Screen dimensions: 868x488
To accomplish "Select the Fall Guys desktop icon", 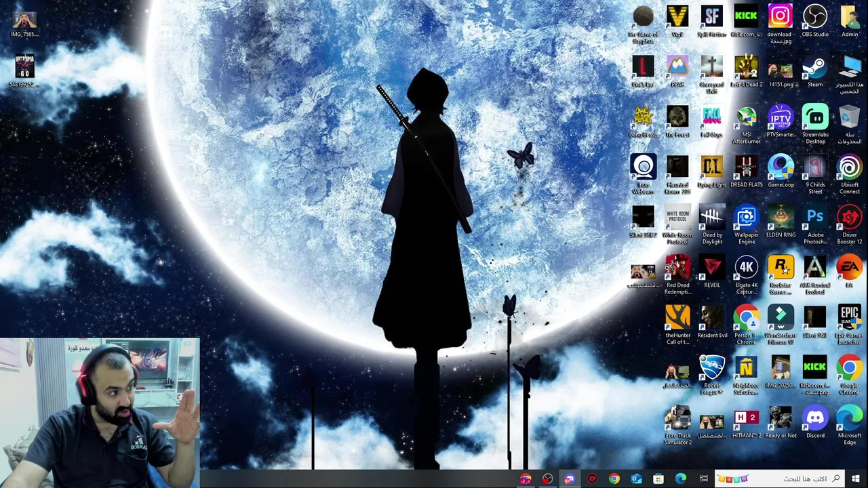I will [711, 121].
